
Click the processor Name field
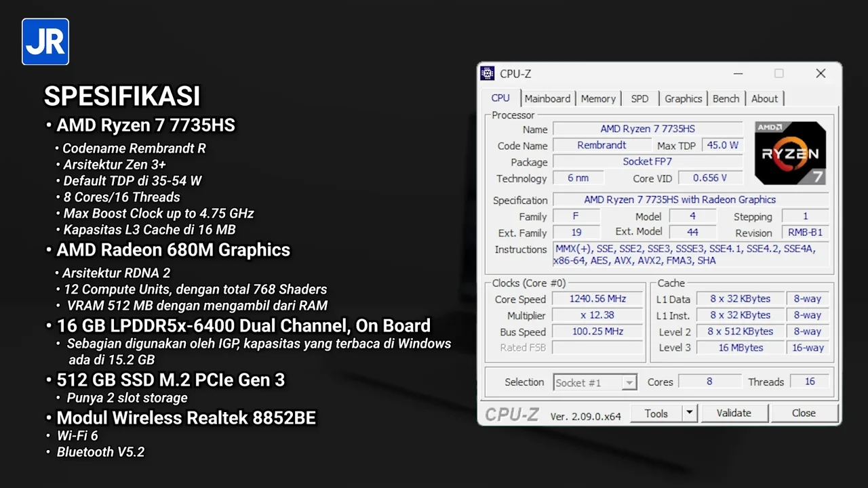click(x=648, y=129)
